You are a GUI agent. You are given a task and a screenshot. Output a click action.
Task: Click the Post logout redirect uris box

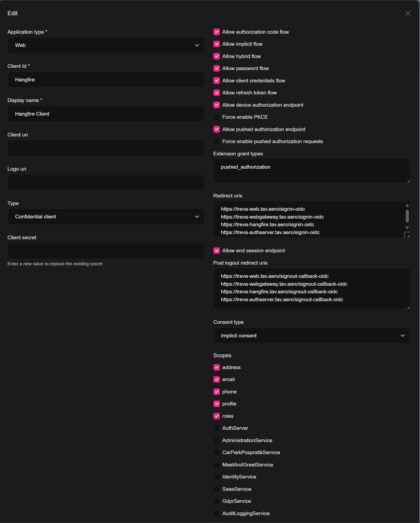[311, 288]
